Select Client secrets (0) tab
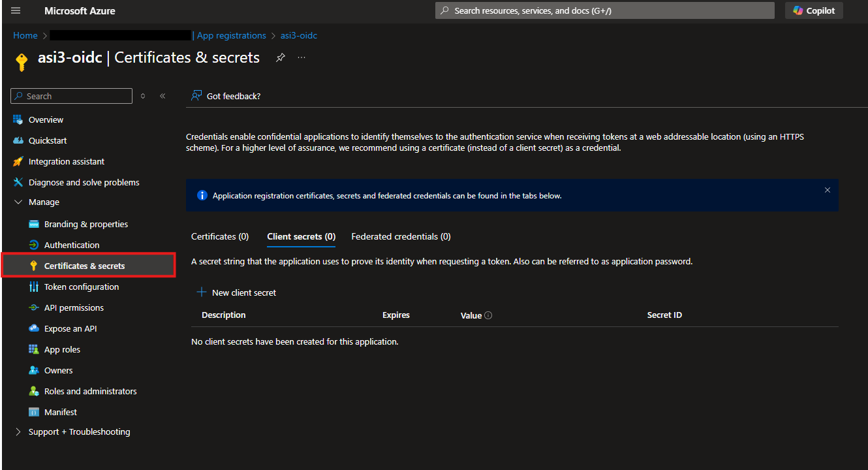The image size is (868, 470). click(302, 236)
